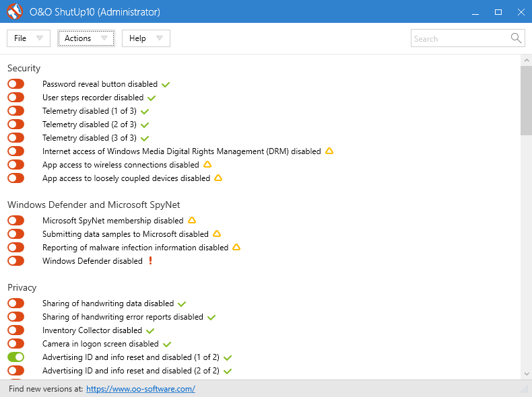Click green checkmark beside Advertising ID (1 of 2)

[228, 358]
